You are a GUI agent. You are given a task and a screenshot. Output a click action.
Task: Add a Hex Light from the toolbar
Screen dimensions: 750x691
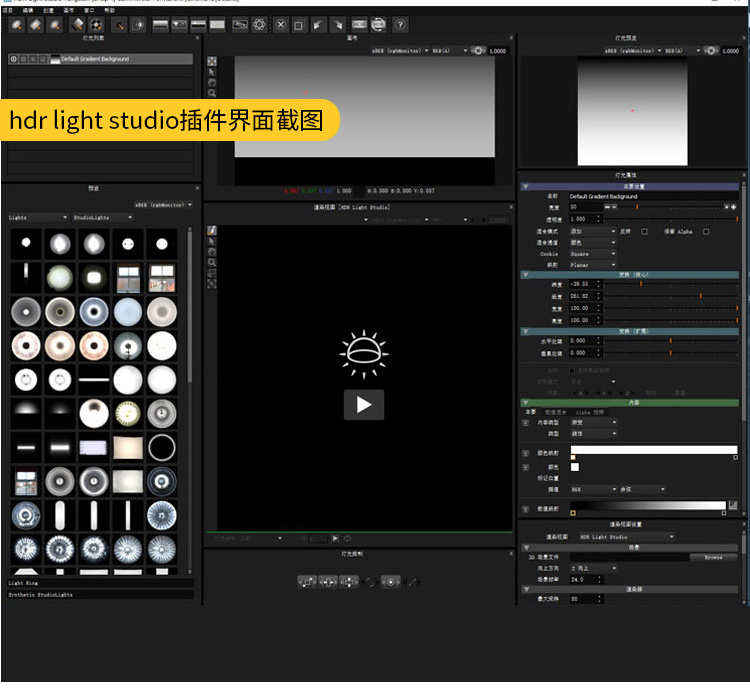tap(55, 24)
